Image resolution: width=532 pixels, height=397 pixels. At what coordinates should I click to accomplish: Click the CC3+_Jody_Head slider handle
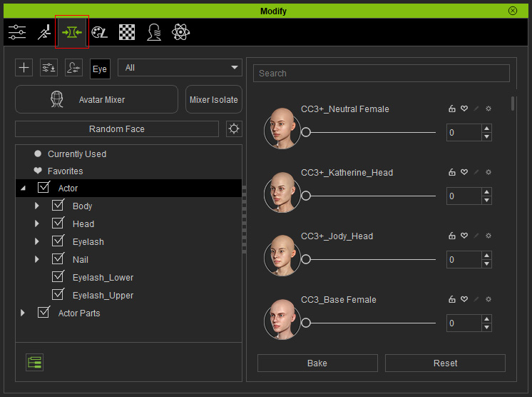306,259
